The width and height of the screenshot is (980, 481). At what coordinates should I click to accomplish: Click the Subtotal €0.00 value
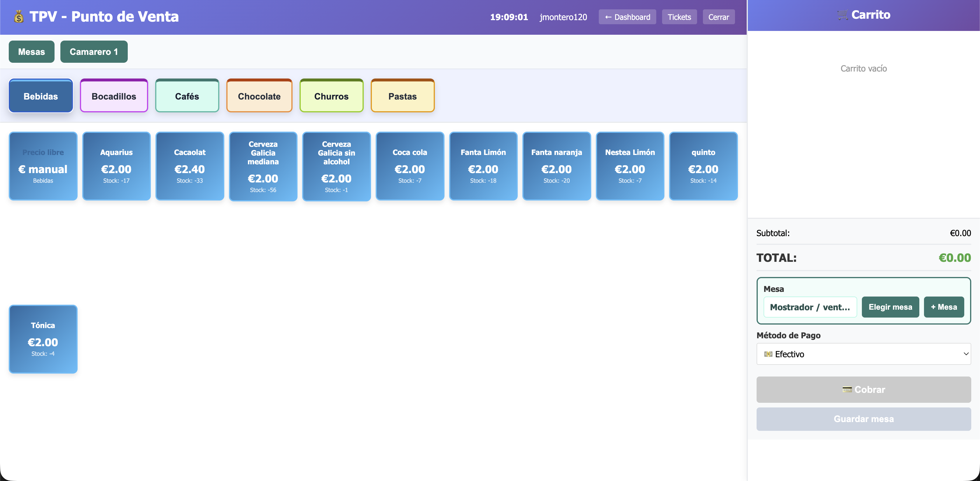pyautogui.click(x=960, y=233)
